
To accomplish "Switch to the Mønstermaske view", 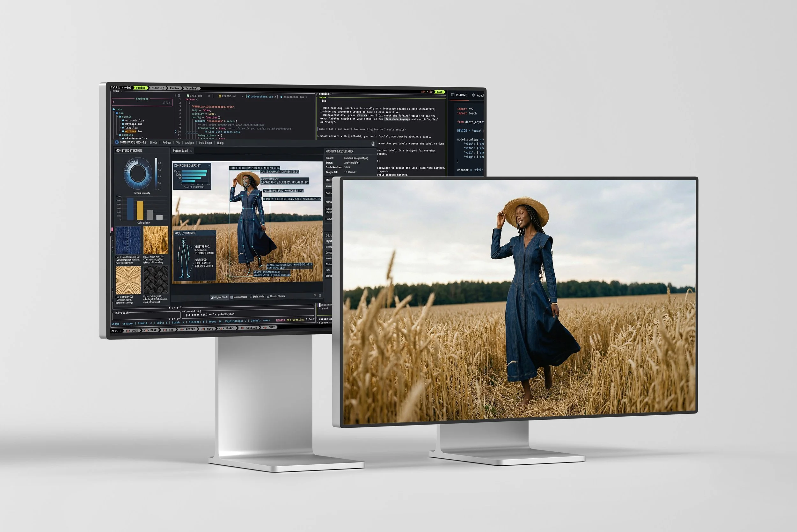I will click(x=239, y=297).
